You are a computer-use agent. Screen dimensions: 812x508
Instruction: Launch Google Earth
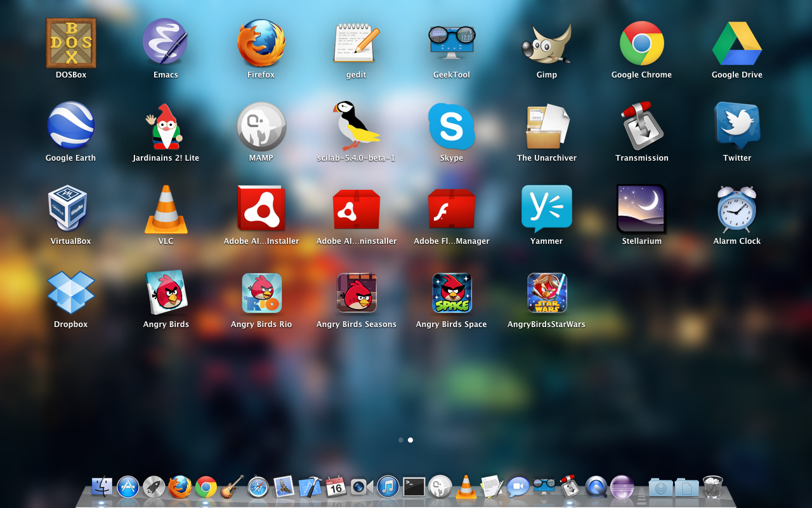tap(71, 126)
